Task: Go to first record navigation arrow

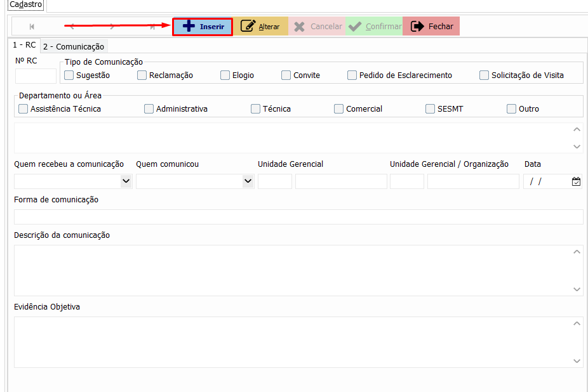Action: point(32,27)
